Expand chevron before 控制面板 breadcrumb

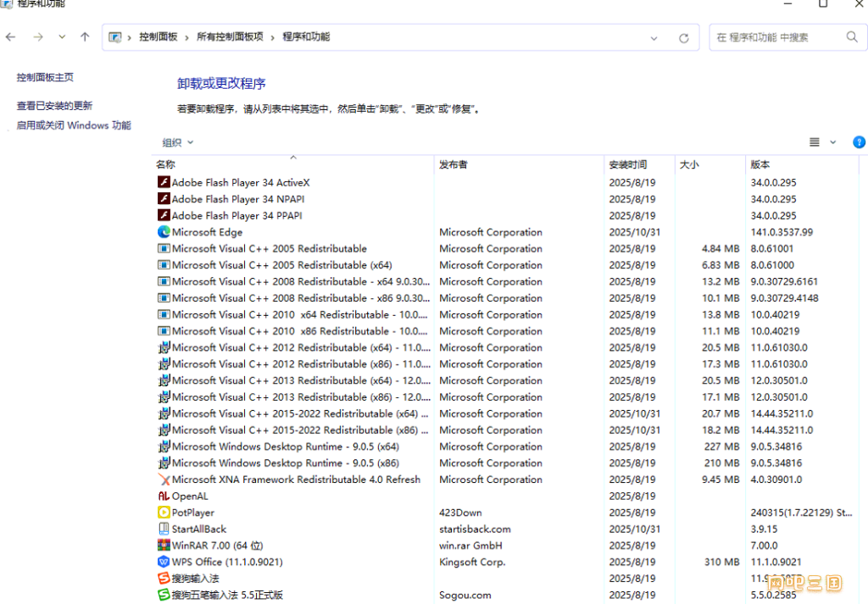(x=129, y=37)
